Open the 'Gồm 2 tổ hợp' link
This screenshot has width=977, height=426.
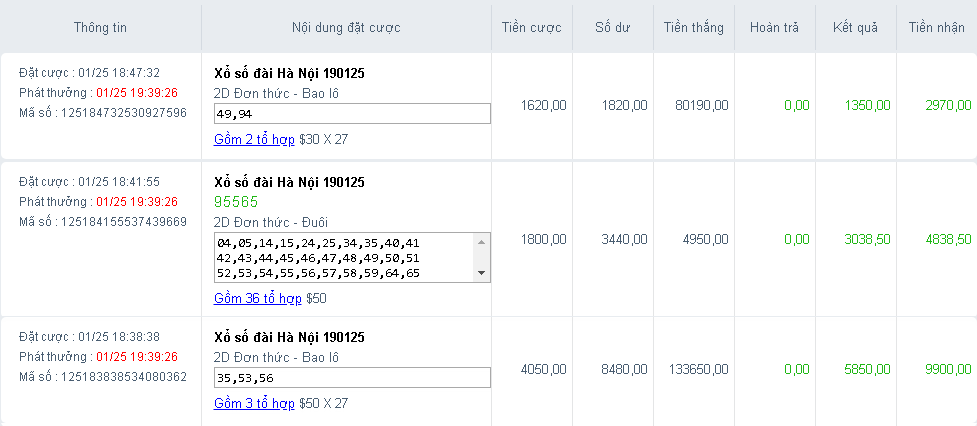click(254, 139)
